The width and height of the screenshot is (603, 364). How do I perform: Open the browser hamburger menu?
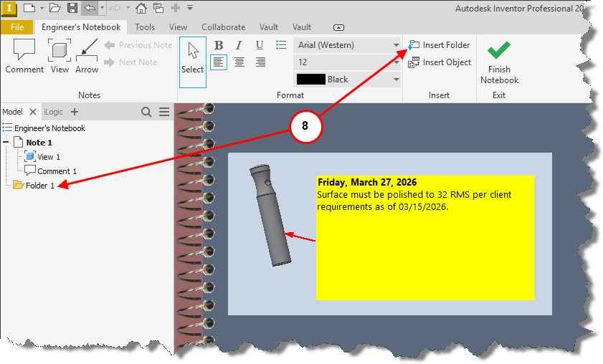[164, 112]
